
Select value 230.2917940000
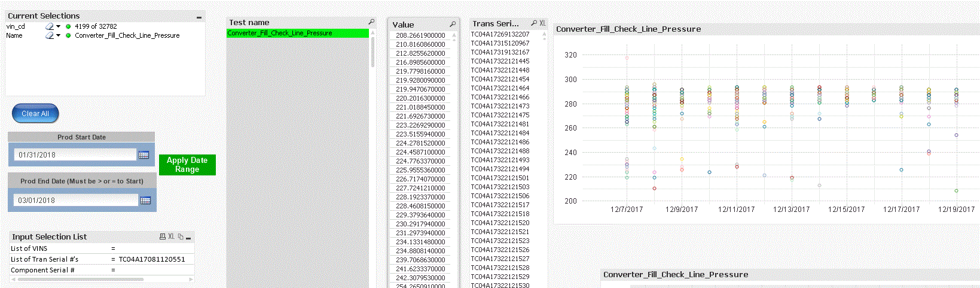(420, 224)
